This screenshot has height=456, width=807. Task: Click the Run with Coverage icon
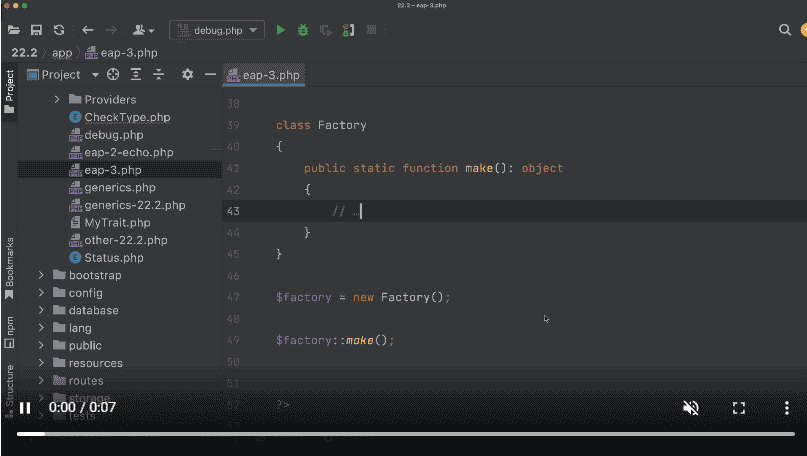tap(325, 30)
